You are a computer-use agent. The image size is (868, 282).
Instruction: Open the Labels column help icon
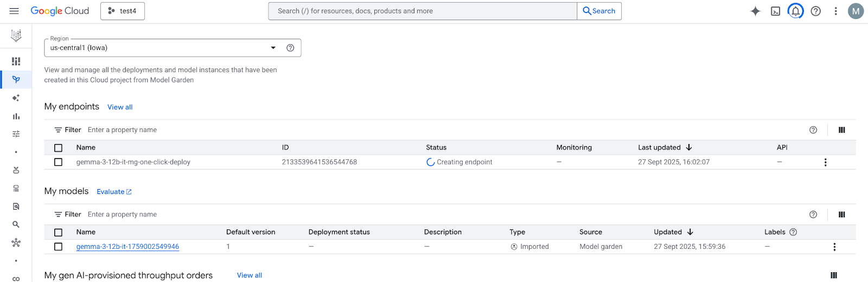click(x=793, y=232)
